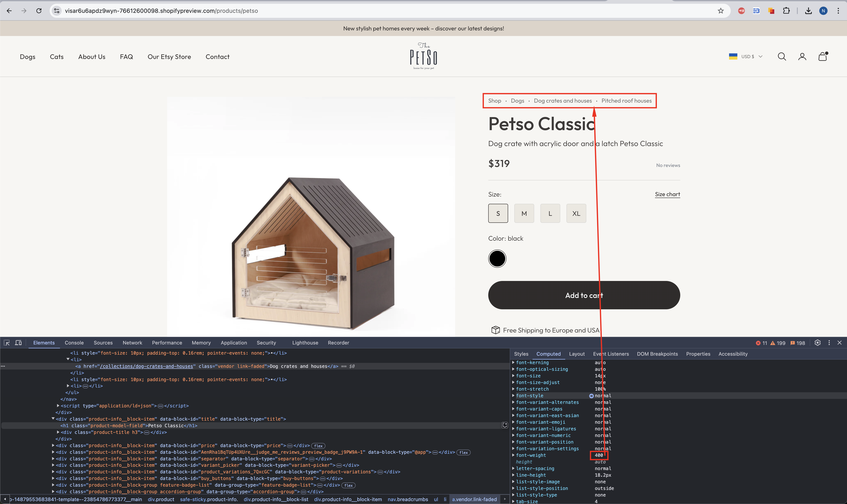This screenshot has height=504, width=847.
Task: Open the account profile icon
Action: 802,57
